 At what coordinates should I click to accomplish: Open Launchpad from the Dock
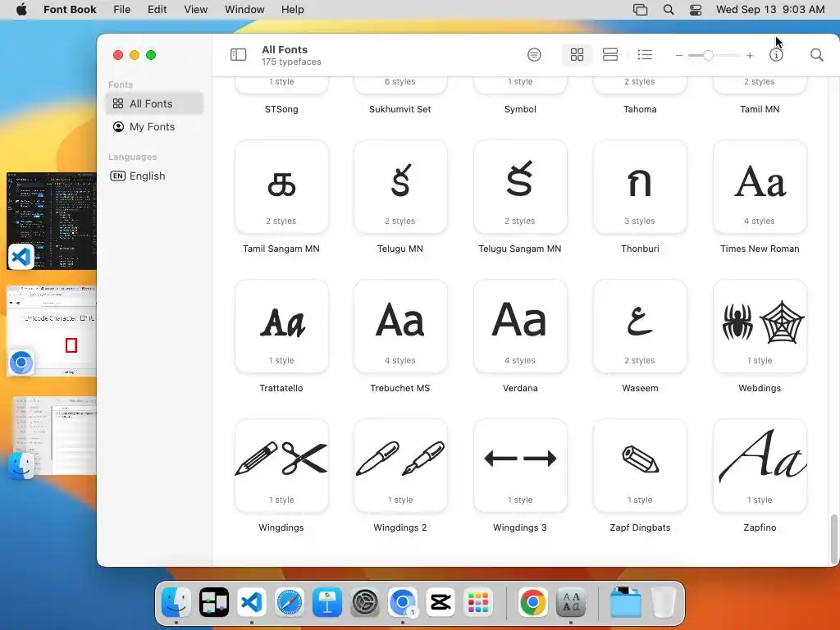(478, 602)
